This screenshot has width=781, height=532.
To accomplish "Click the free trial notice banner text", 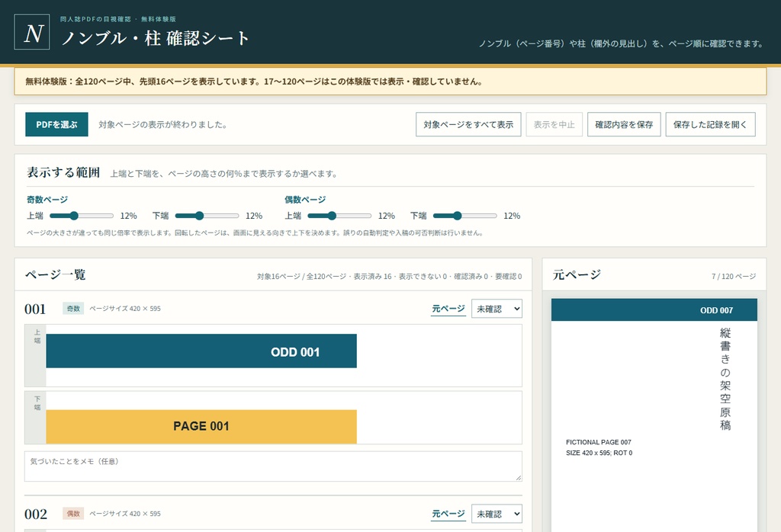I will (254, 81).
